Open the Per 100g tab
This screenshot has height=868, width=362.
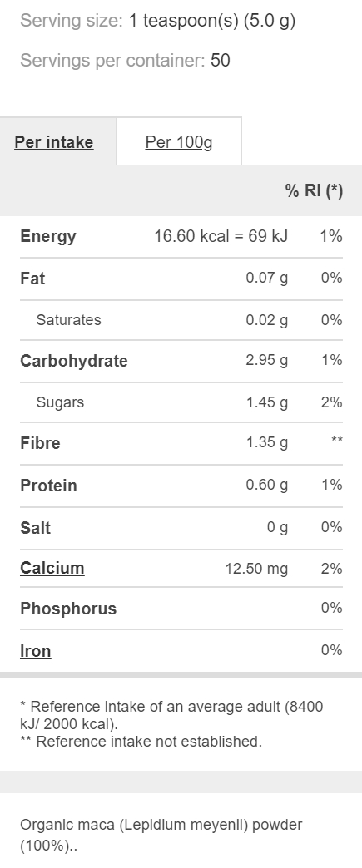click(x=179, y=142)
